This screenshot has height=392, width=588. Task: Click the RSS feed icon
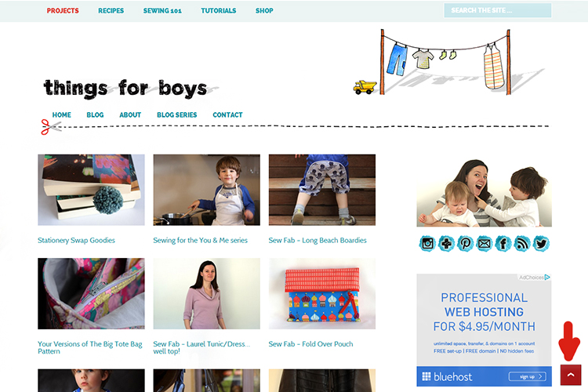522,244
